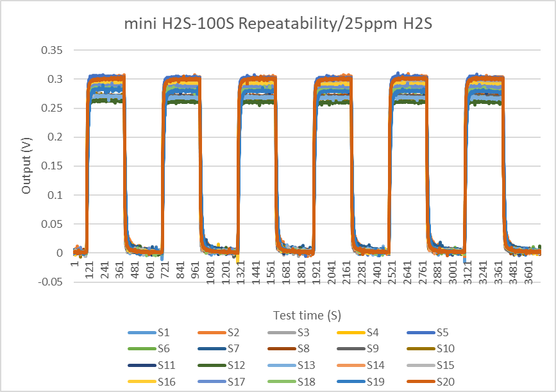Select the 'Test time (S)' horizontal axis title
The width and height of the screenshot is (556, 392).
click(x=307, y=315)
